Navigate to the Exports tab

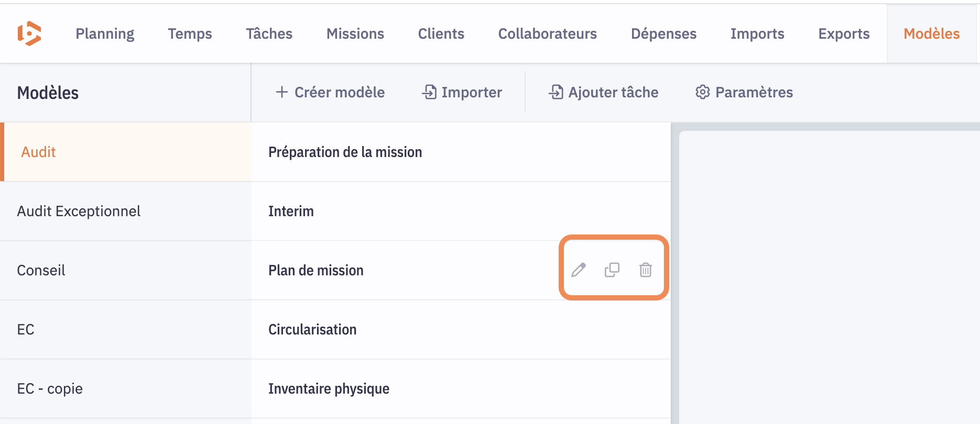click(844, 34)
